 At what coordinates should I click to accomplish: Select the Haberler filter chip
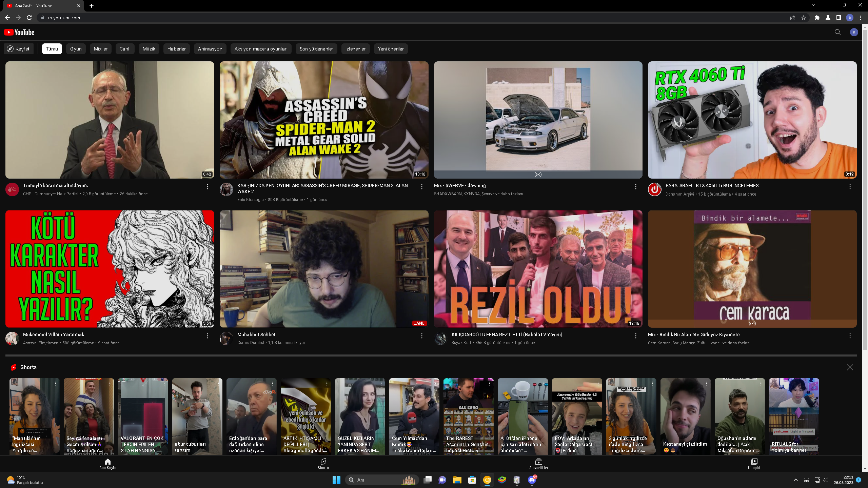coord(177,49)
